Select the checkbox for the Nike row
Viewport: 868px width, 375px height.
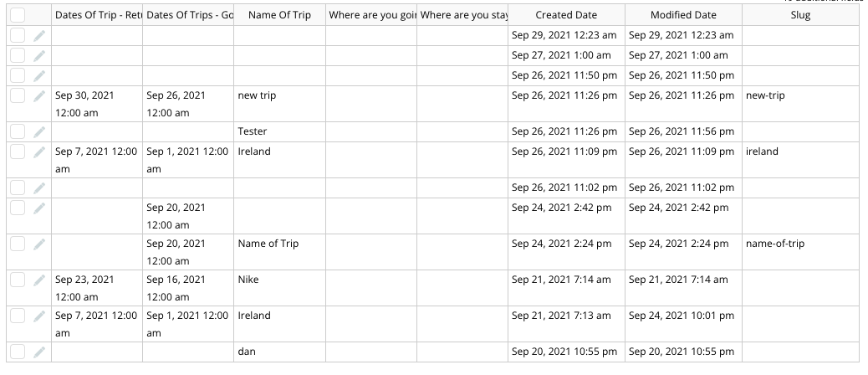[18, 280]
